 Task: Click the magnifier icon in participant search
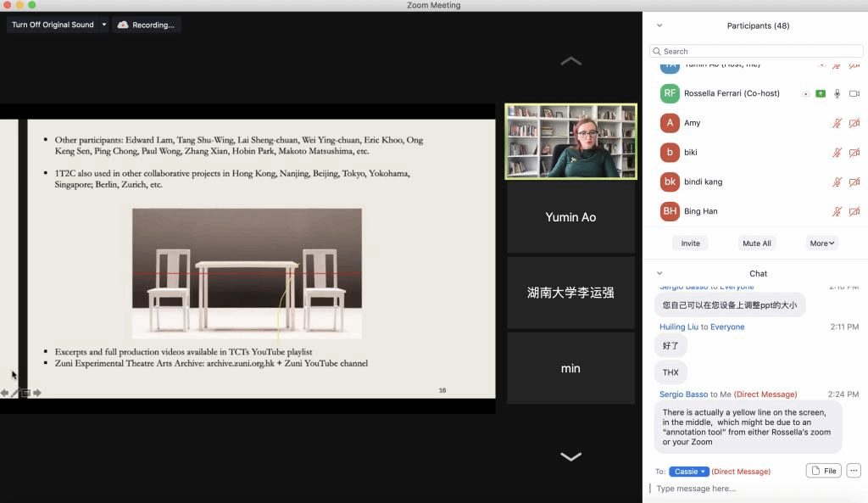(657, 51)
